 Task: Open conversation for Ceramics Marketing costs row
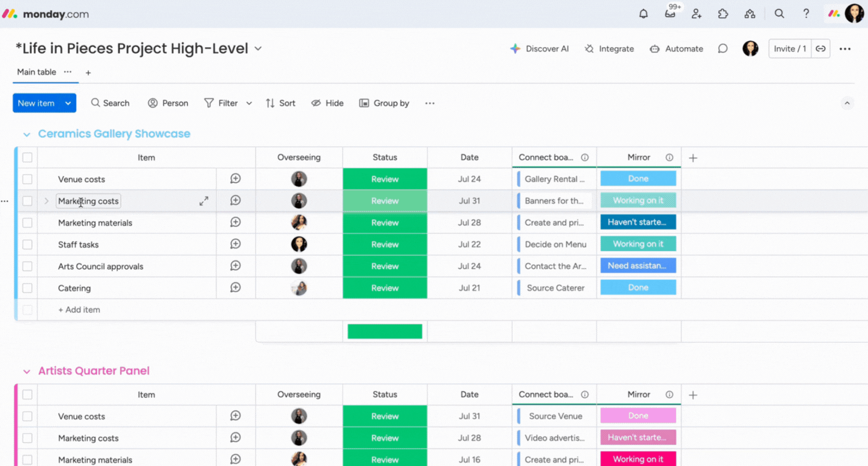(235, 201)
